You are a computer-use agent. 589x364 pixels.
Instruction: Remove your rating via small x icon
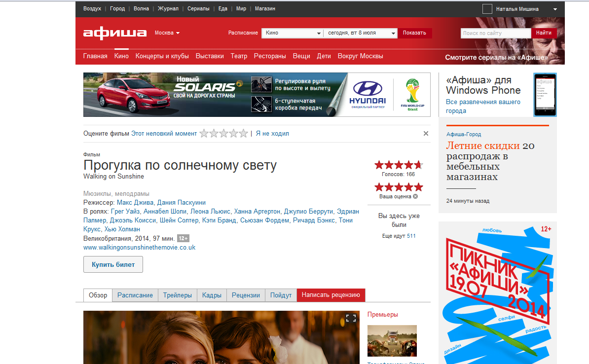415,196
